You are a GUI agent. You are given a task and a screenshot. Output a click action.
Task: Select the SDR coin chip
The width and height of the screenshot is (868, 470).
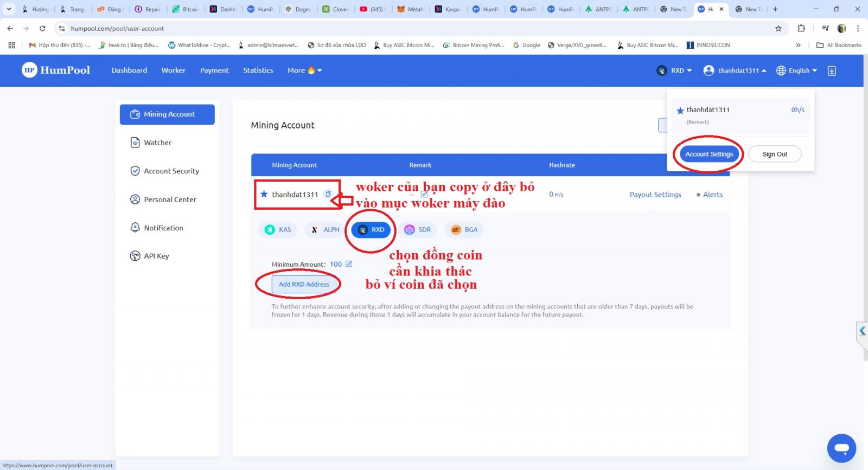pyautogui.click(x=418, y=230)
